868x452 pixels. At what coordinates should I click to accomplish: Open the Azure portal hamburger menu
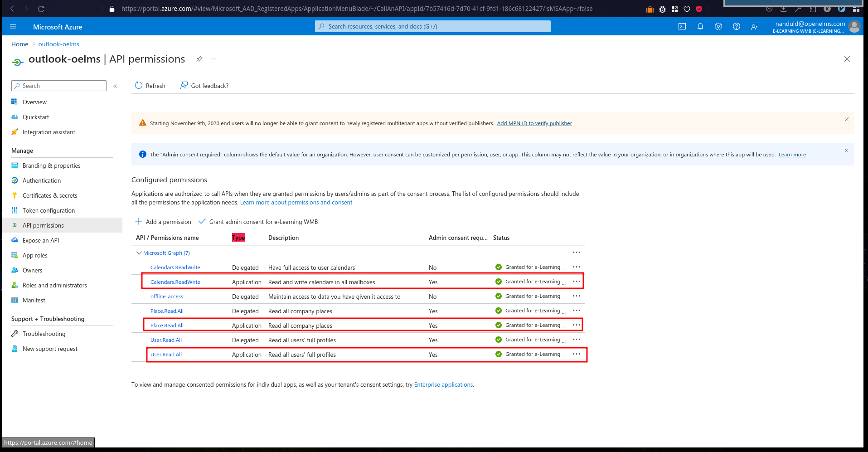(x=13, y=27)
